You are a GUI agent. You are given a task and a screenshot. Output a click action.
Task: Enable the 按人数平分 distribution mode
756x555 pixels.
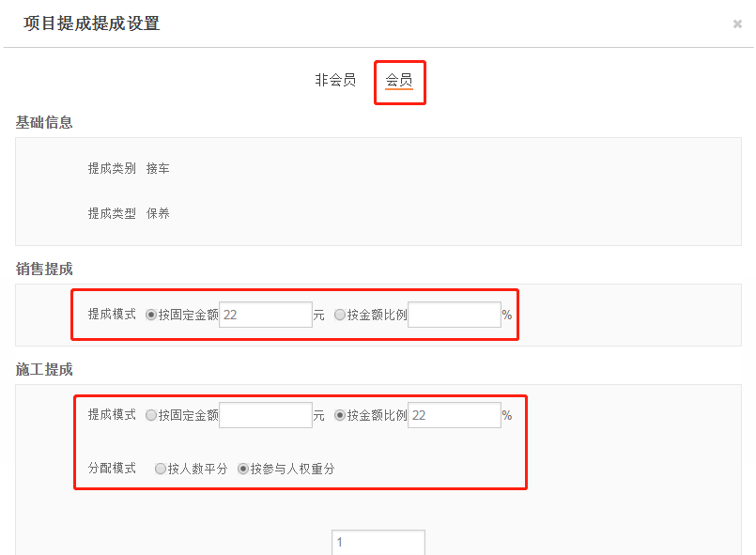tap(161, 469)
